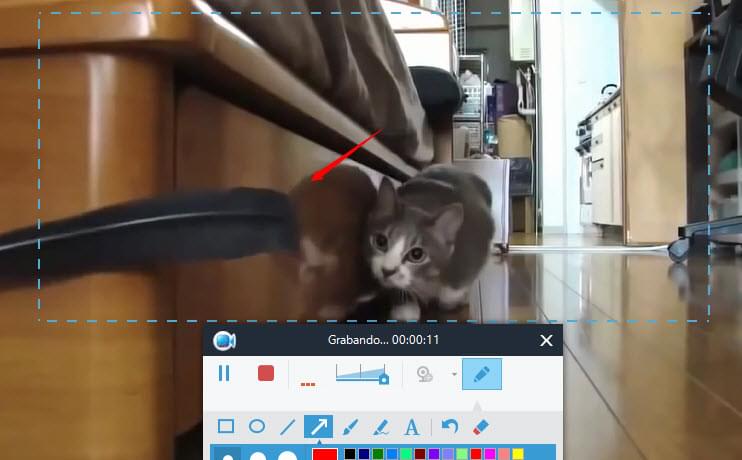
Task: Toggle the pencil annotation panel button
Action: point(481,374)
